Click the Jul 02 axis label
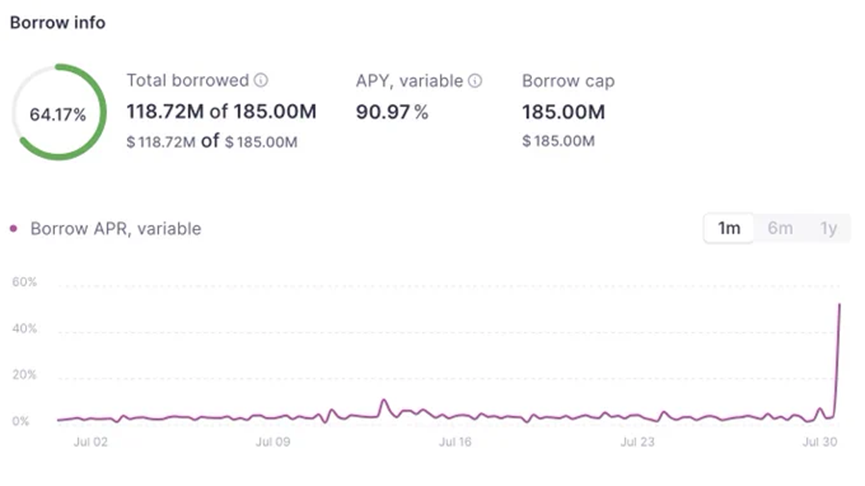The width and height of the screenshot is (865, 486). click(90, 442)
